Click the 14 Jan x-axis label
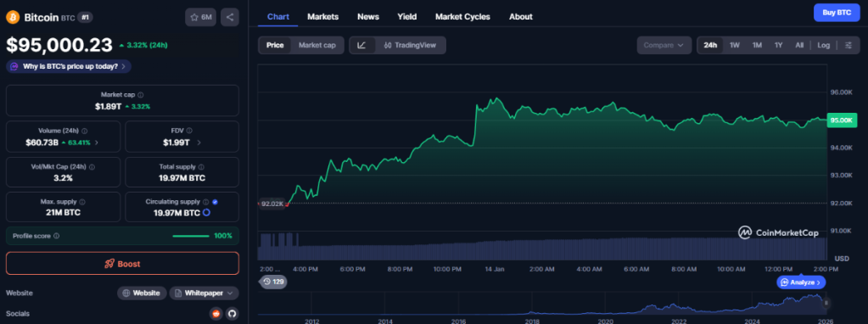 (x=495, y=269)
